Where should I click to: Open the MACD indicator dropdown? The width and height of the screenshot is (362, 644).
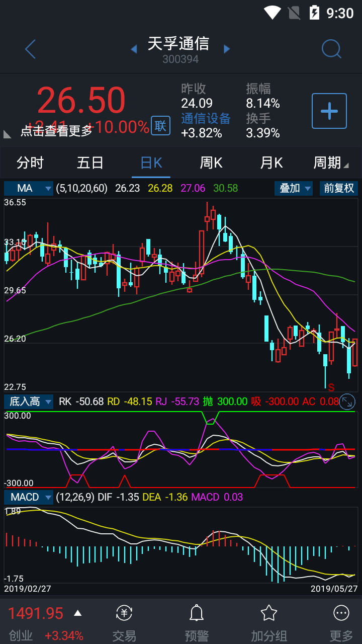click(29, 497)
